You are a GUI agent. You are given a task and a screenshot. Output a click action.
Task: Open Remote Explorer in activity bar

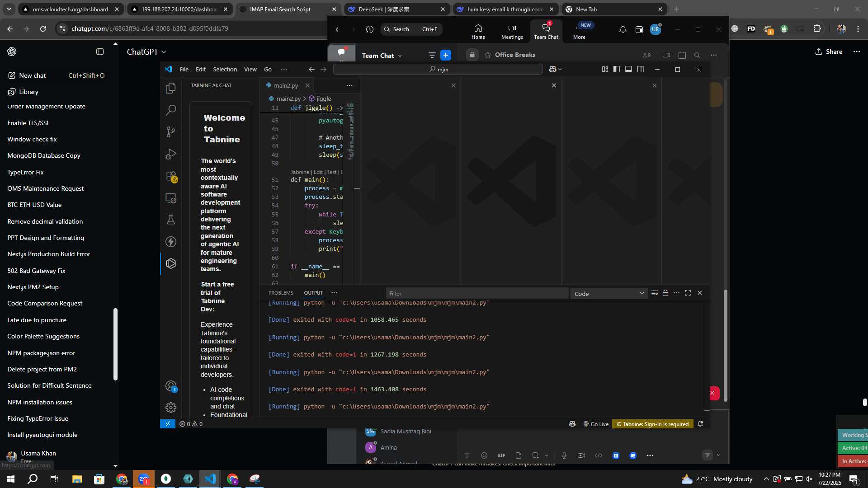pyautogui.click(x=171, y=198)
